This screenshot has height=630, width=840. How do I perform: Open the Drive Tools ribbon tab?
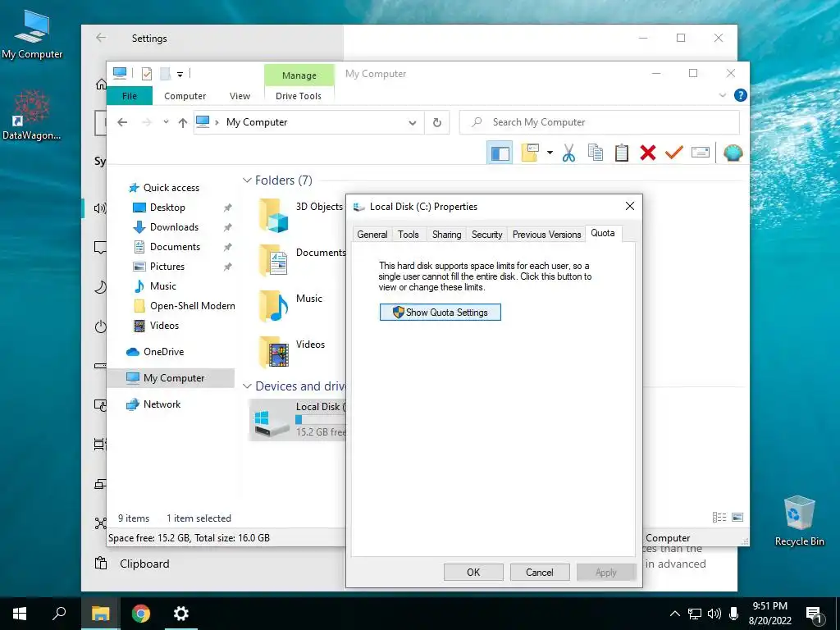tap(299, 96)
